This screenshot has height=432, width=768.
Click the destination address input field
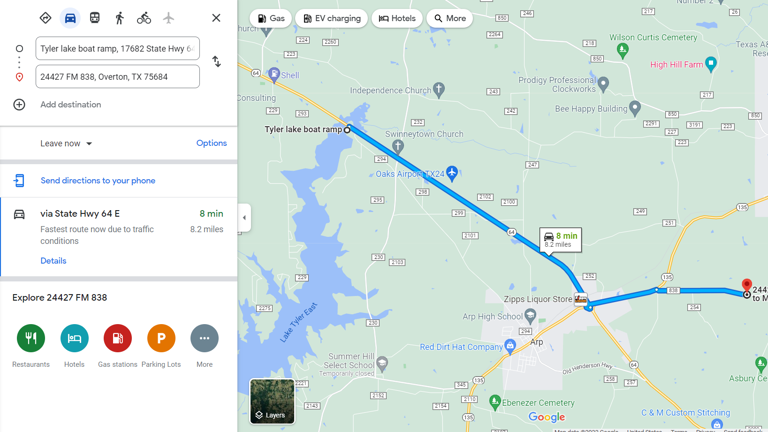coord(118,76)
